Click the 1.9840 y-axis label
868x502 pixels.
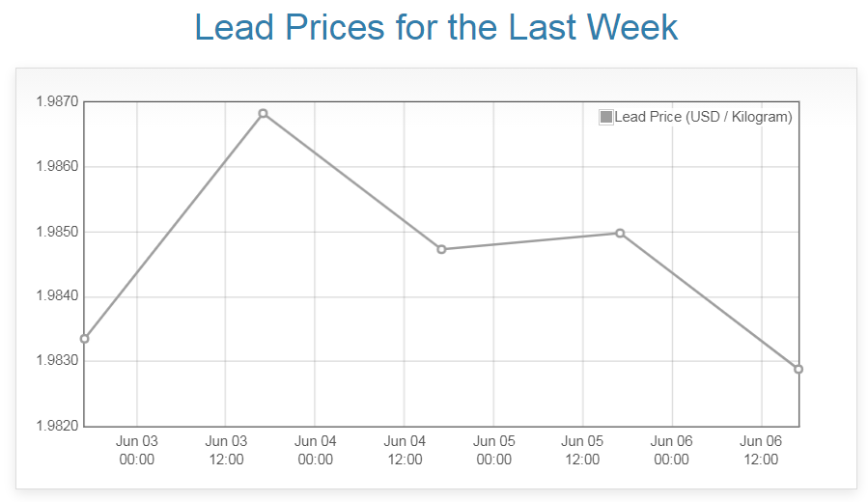point(57,297)
